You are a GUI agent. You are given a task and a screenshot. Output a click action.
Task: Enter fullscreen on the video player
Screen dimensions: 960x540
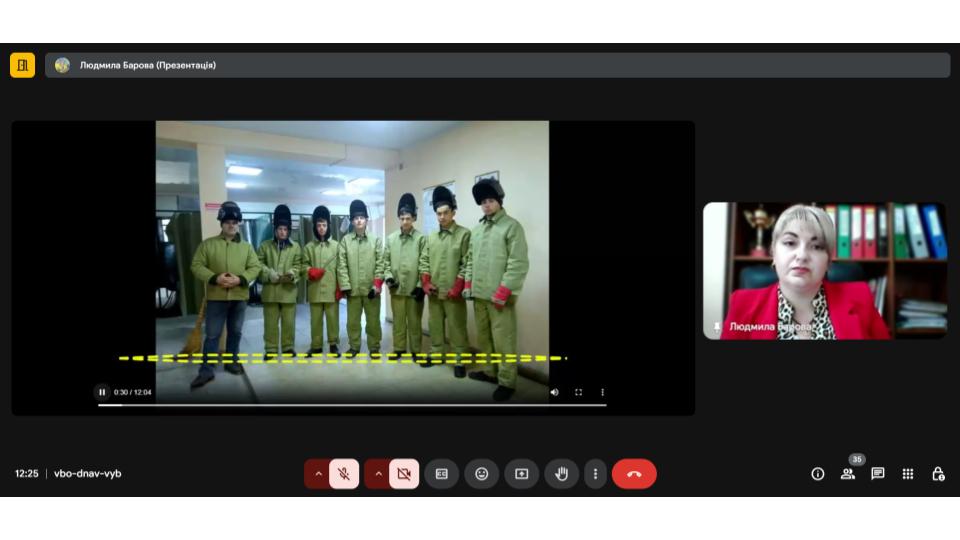click(578, 392)
